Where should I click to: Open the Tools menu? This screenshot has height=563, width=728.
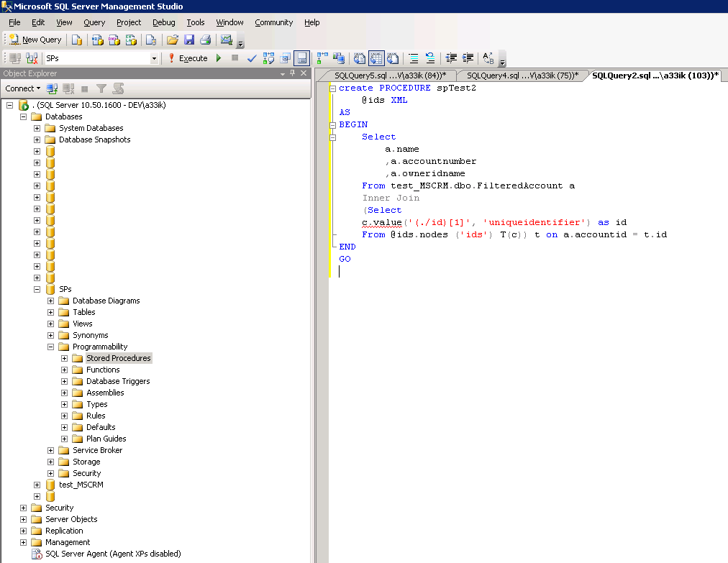(x=196, y=22)
